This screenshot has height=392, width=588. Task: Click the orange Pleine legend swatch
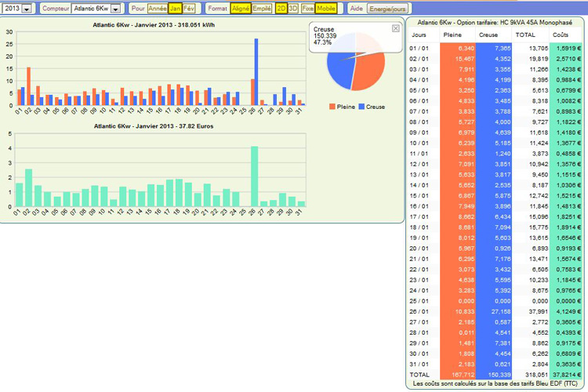point(332,107)
